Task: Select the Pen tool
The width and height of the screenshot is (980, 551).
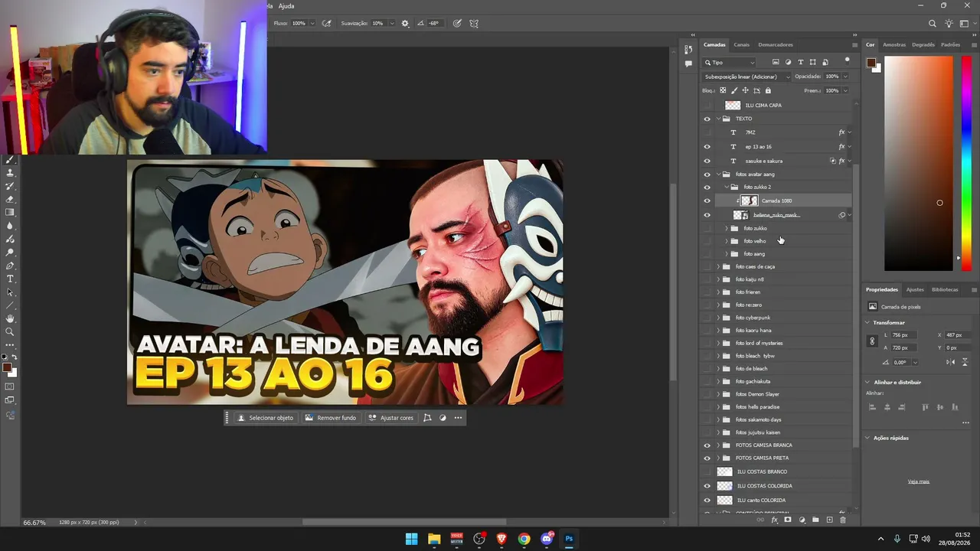Action: pos(11,266)
